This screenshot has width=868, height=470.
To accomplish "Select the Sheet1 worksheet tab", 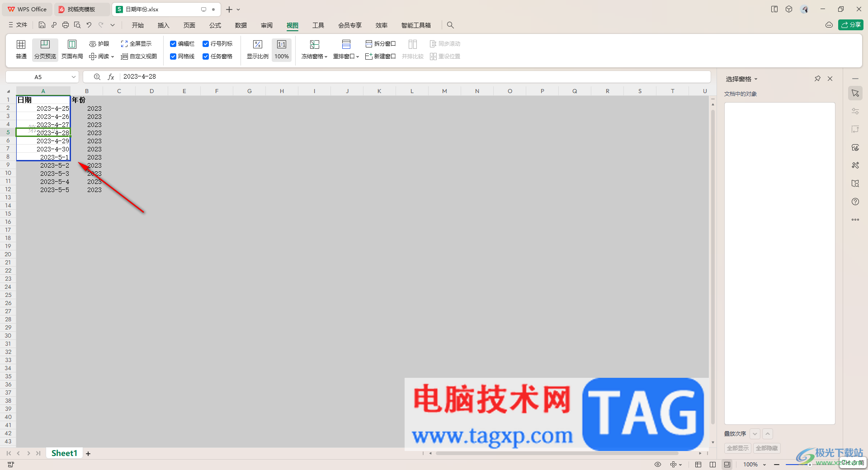I will [x=64, y=453].
